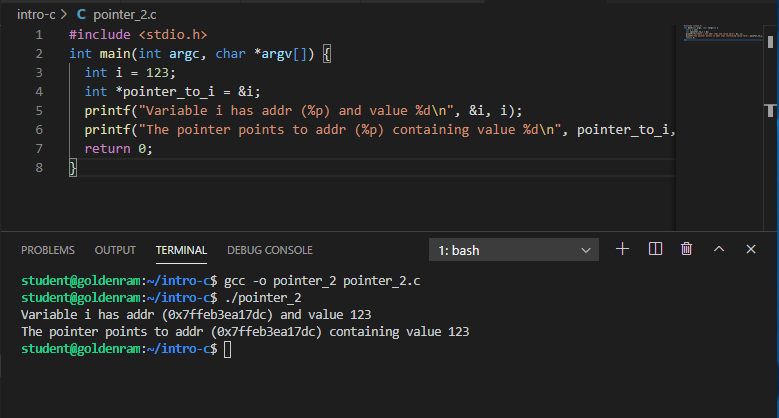Click 'main' in the function declaration
779x418 pixels.
(115, 54)
